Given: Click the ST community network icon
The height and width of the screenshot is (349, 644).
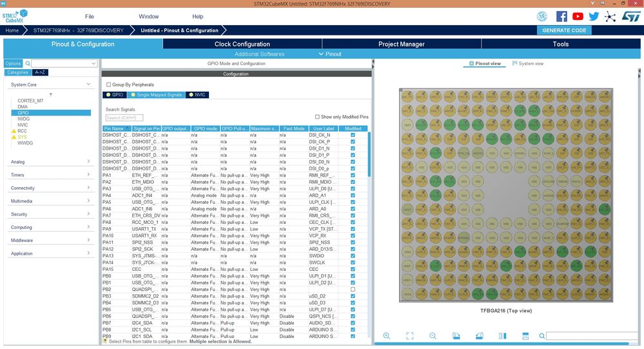Looking at the screenshot, I should coord(610,16).
